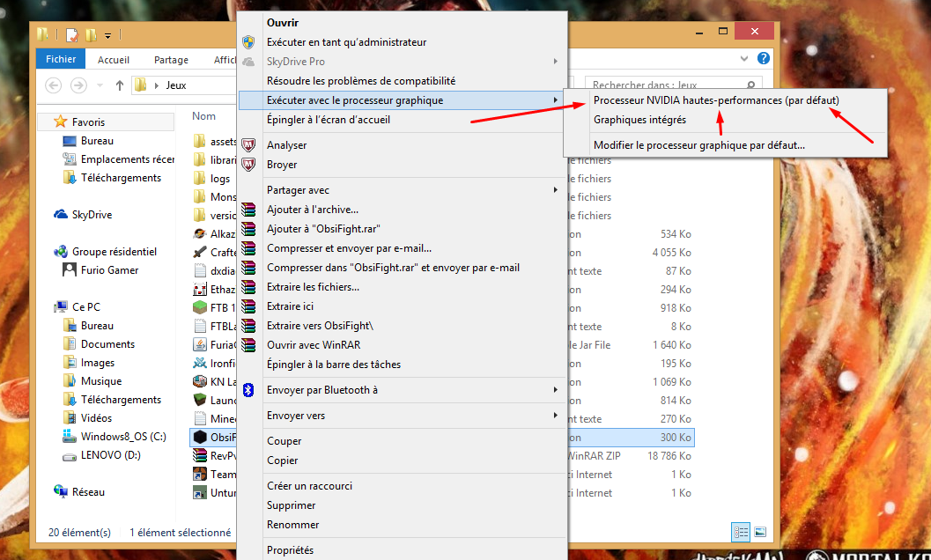Click the McAfee icon next to Broyer
Screen dimensions: 931x560
point(248,165)
